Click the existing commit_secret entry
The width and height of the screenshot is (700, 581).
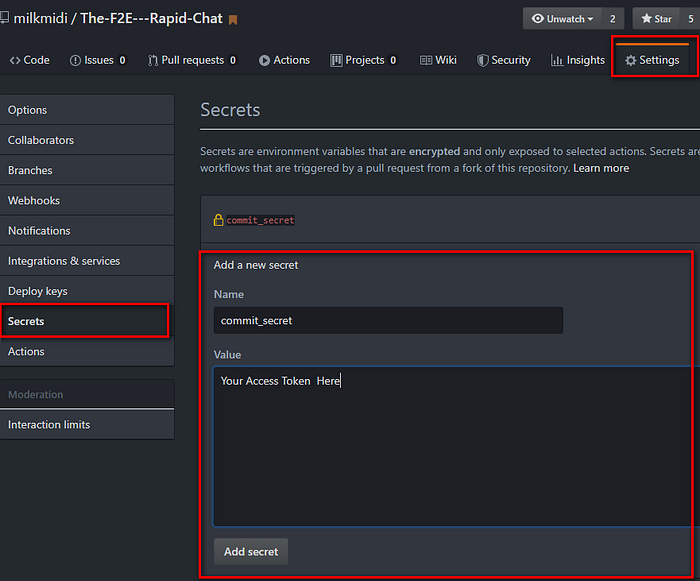260,220
